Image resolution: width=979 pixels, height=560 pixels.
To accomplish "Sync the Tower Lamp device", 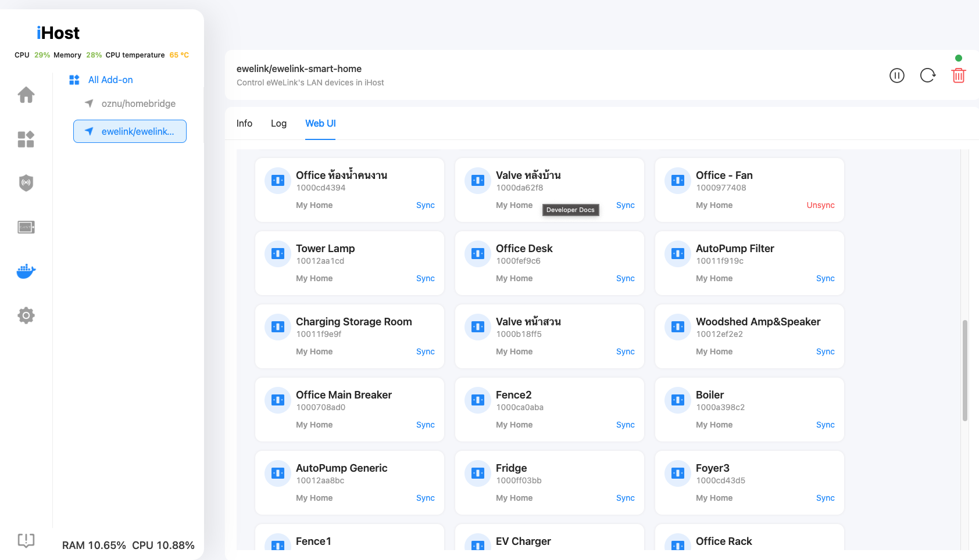I will click(x=426, y=278).
